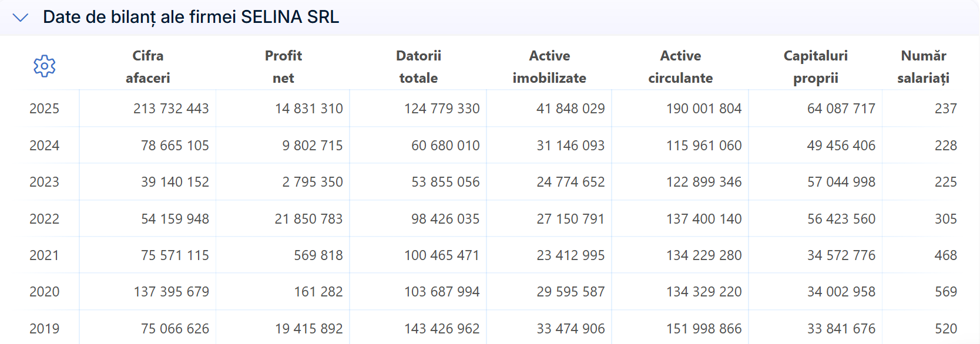Image resolution: width=980 pixels, height=344 pixels.
Task: Click current assets value 134 329 220
Action: tap(704, 292)
